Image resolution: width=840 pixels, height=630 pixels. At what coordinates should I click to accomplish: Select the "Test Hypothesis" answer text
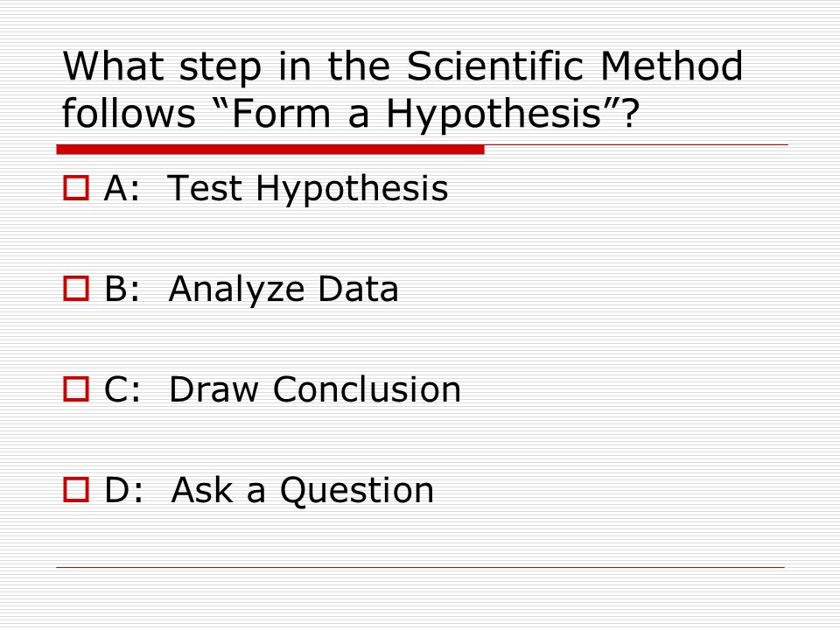307,190
